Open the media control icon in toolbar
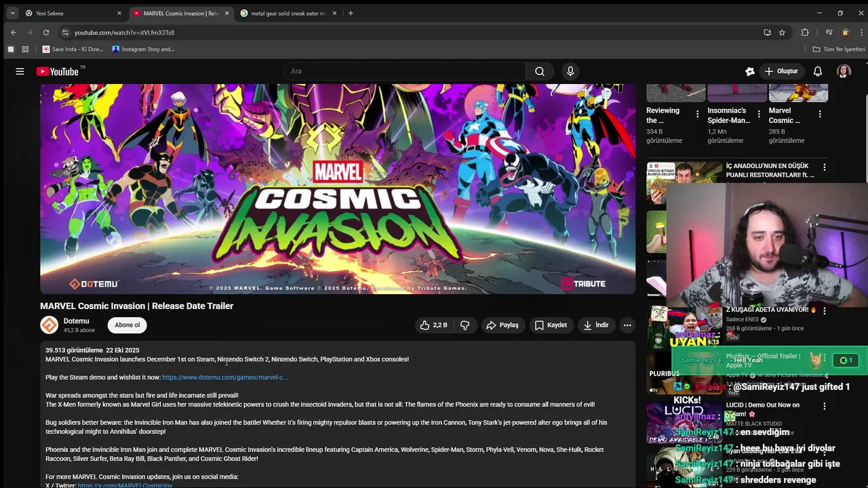868x488 pixels. point(829,33)
